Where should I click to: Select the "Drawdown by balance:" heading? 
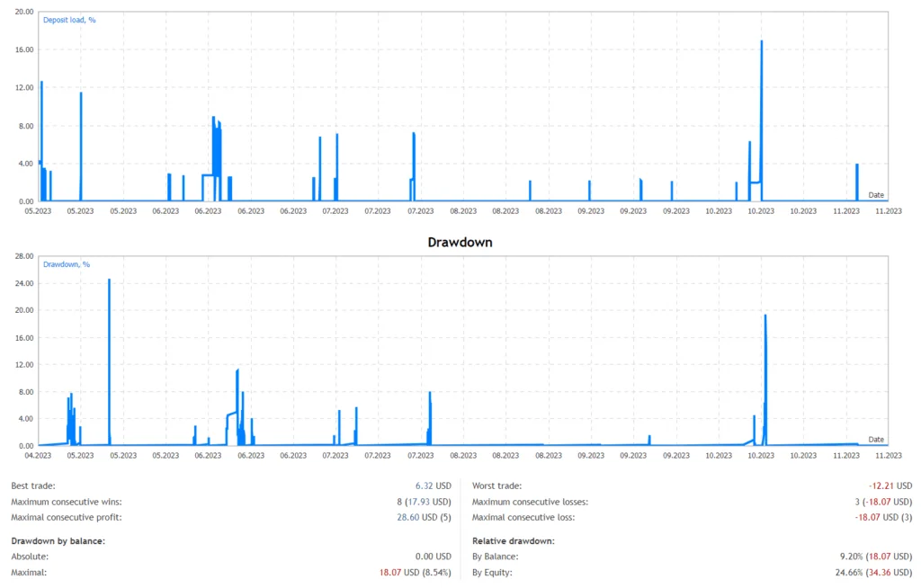pyautogui.click(x=58, y=541)
